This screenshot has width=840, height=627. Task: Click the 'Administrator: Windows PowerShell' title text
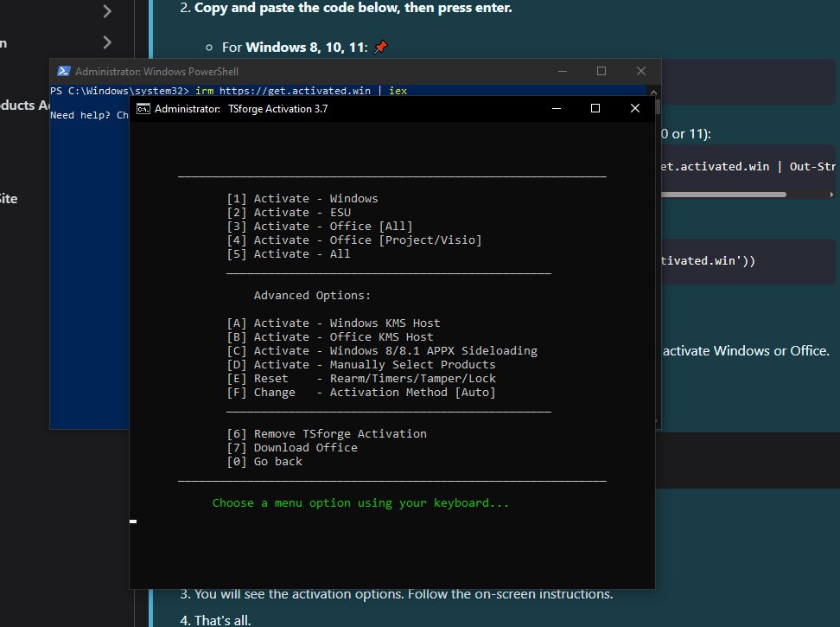(x=156, y=71)
